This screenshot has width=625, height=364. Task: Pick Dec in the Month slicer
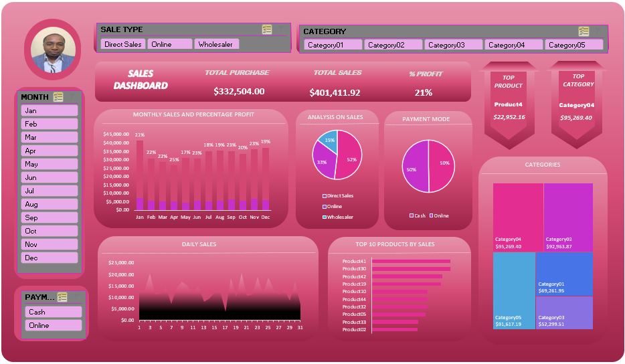50,258
